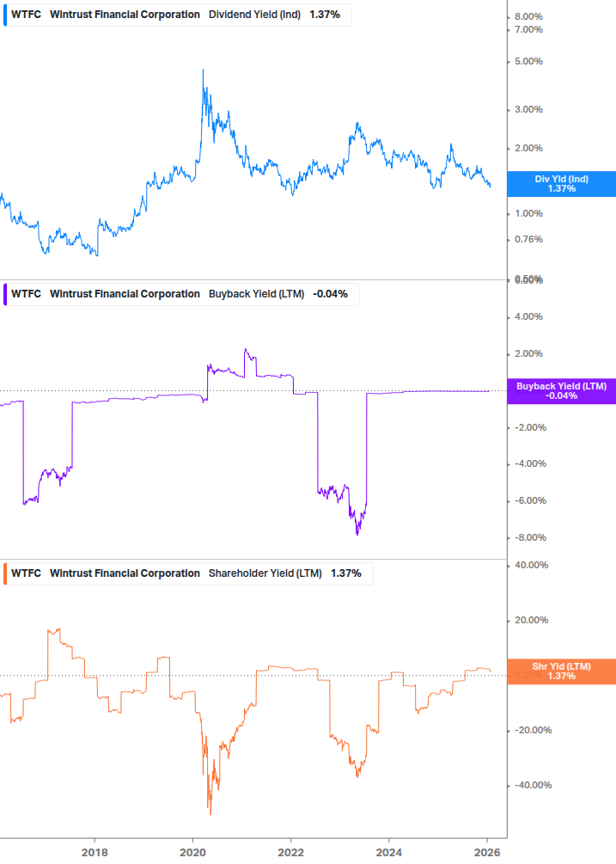Click the orange Shareholder Yield legend color bar
This screenshot has height=864, width=616.
5,573
